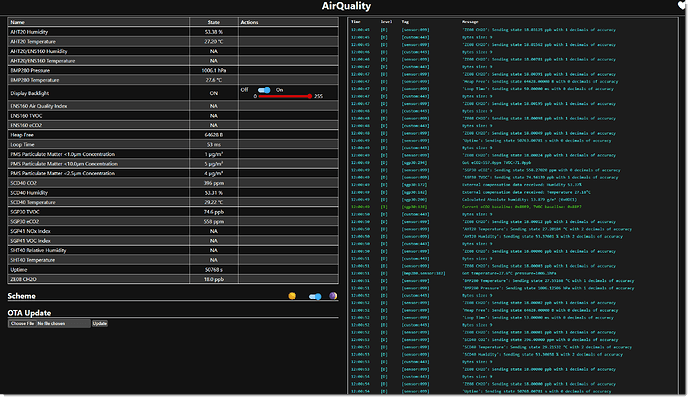Select the ENS160 eCO2 row name

tap(26, 125)
